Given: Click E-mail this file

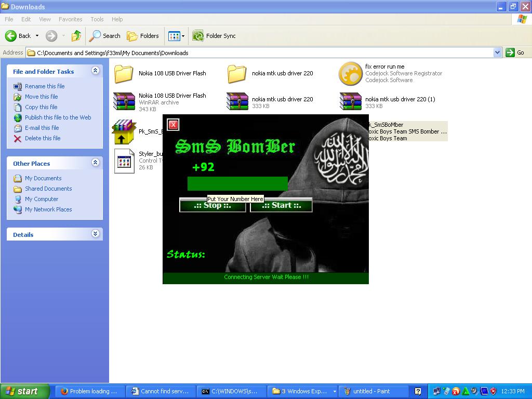Looking at the screenshot, I should (x=42, y=128).
